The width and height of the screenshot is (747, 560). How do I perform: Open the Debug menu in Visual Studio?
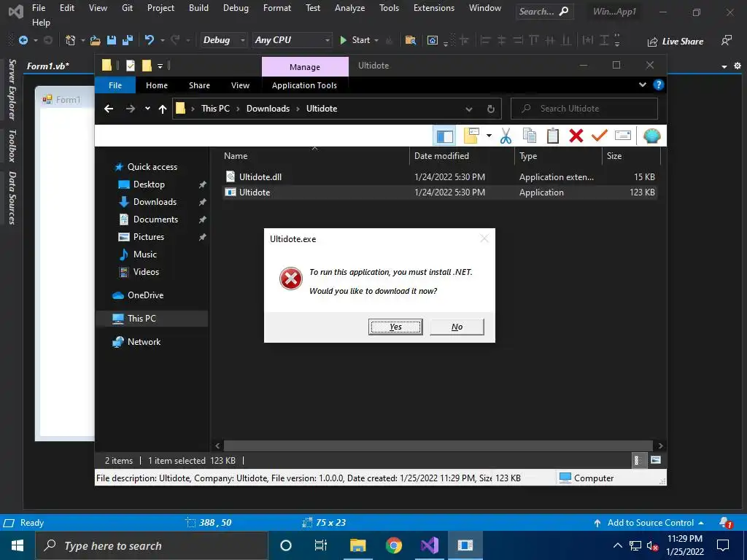(x=236, y=8)
